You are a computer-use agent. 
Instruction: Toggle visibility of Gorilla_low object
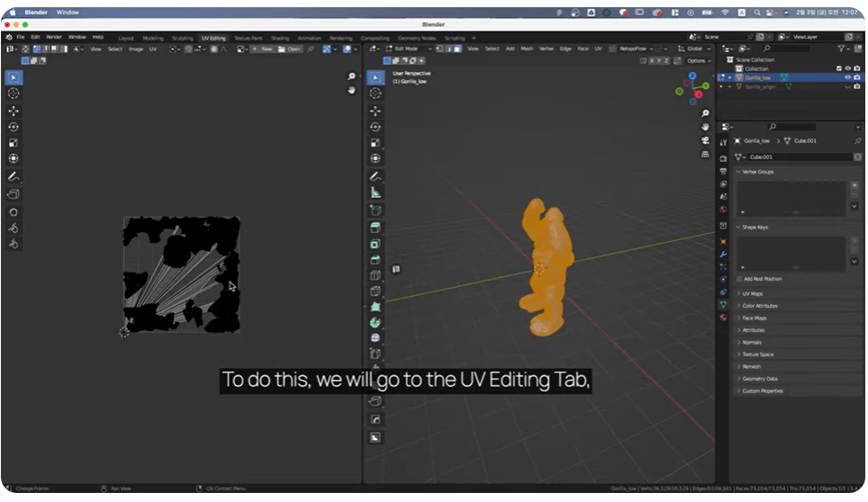point(847,78)
